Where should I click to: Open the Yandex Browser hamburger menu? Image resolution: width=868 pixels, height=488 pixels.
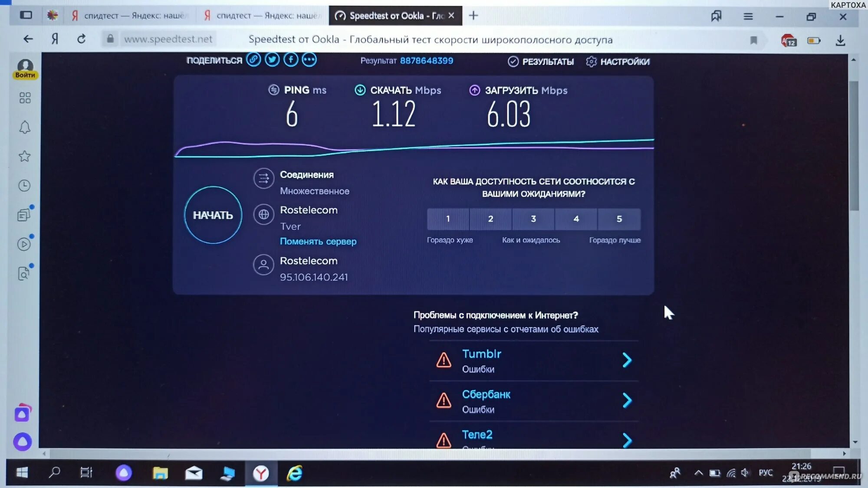point(748,16)
